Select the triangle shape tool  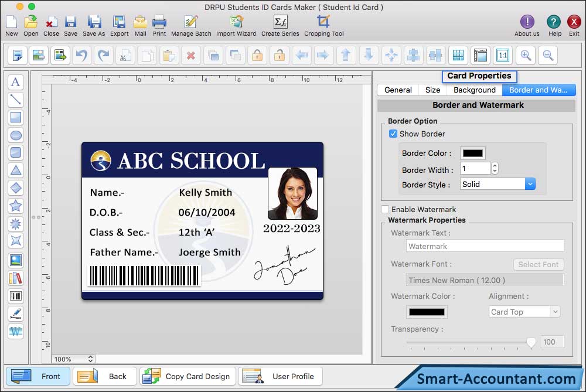(x=16, y=171)
